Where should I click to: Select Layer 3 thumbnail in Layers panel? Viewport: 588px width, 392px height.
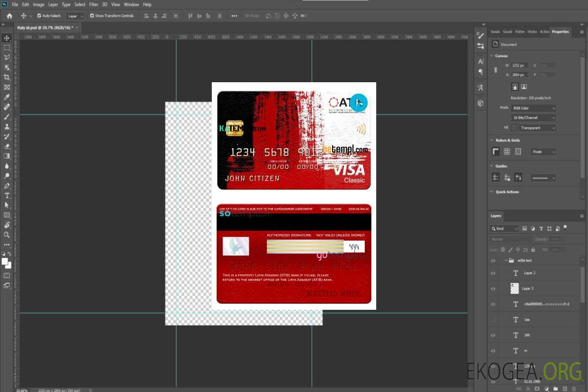click(515, 289)
